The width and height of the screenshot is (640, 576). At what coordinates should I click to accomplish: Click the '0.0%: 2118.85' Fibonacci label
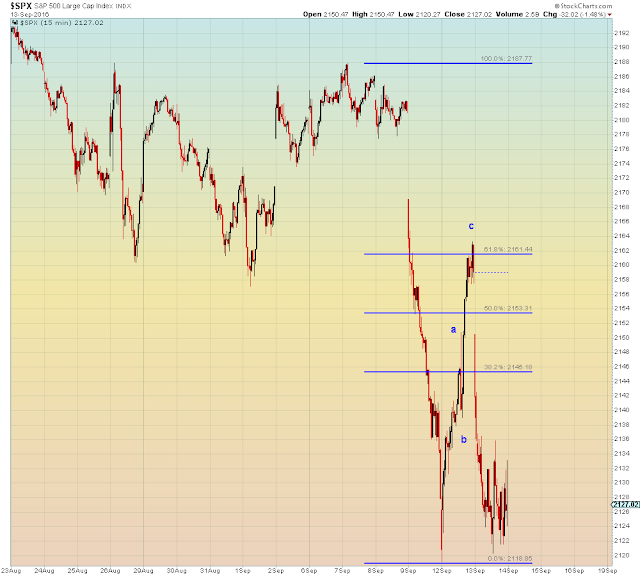point(510,558)
